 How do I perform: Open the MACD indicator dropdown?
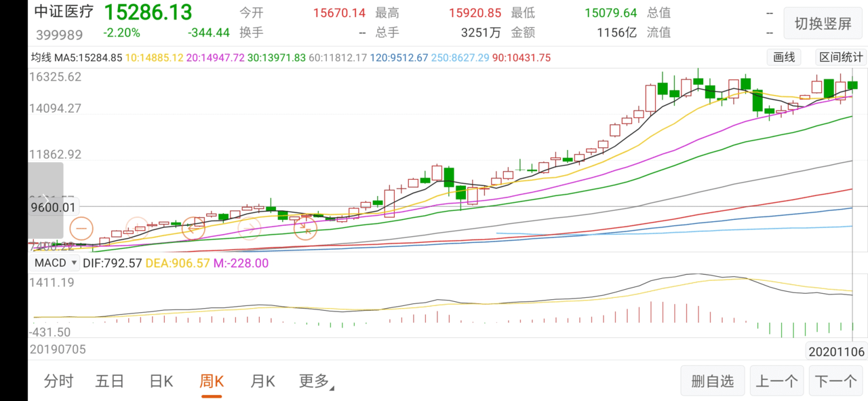pos(54,263)
